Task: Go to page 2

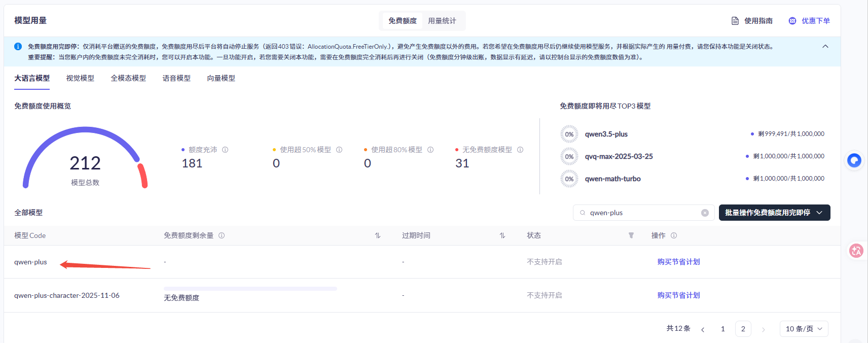Action: click(743, 329)
